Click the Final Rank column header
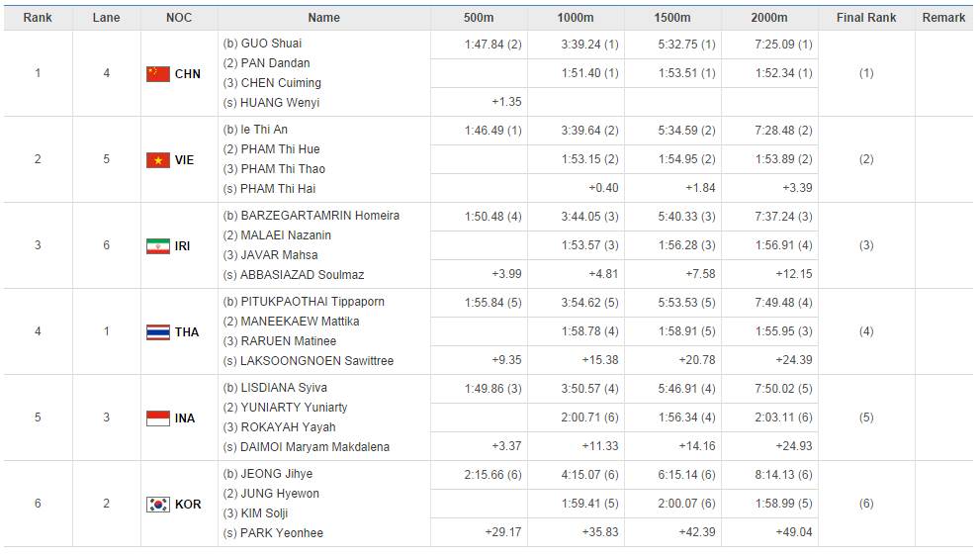 click(x=866, y=18)
